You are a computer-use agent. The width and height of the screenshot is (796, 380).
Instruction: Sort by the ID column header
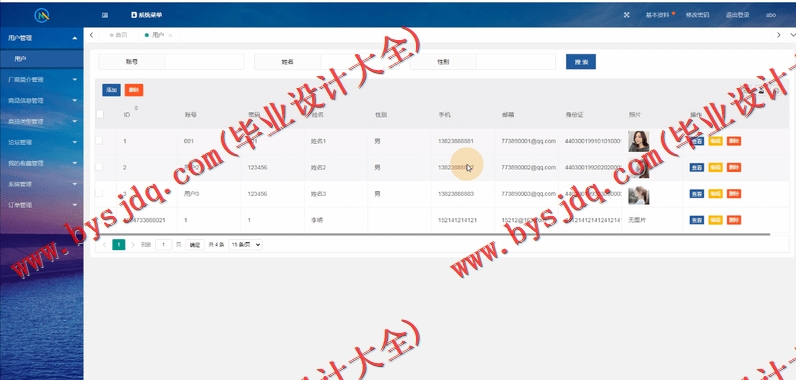point(127,115)
